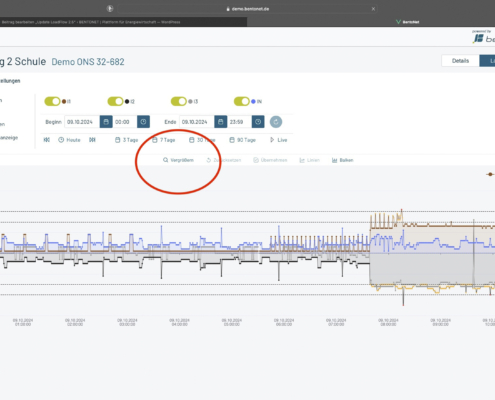This screenshot has height=400, width=495.
Task: Select the 7 Tage range
Action: pyautogui.click(x=164, y=140)
